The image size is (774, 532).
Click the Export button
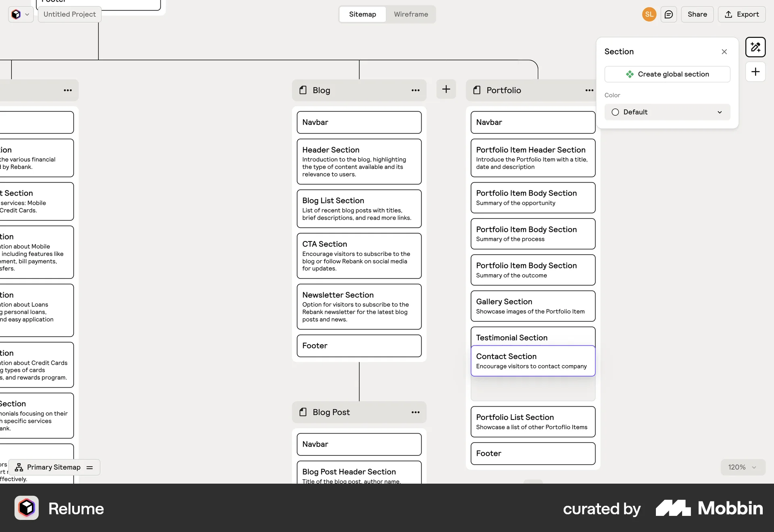(x=742, y=14)
